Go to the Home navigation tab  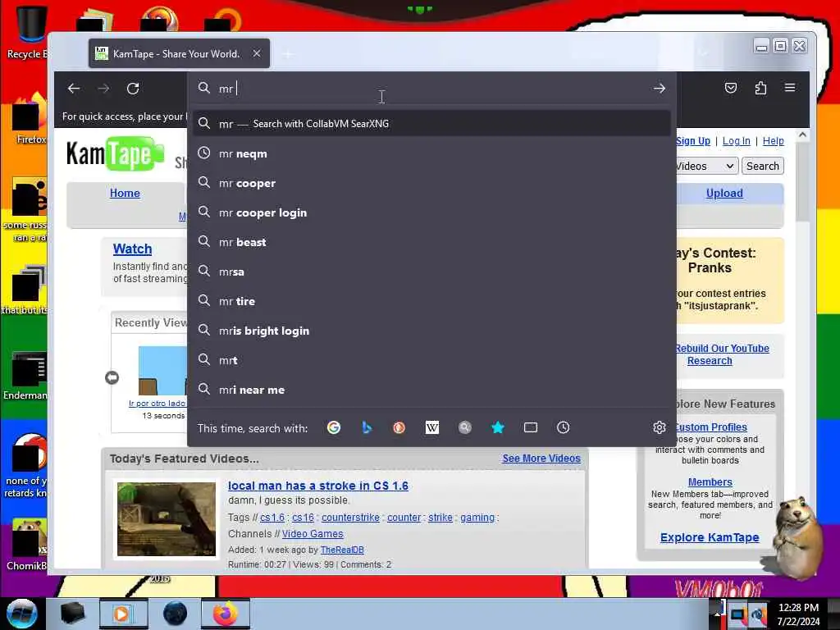125,193
